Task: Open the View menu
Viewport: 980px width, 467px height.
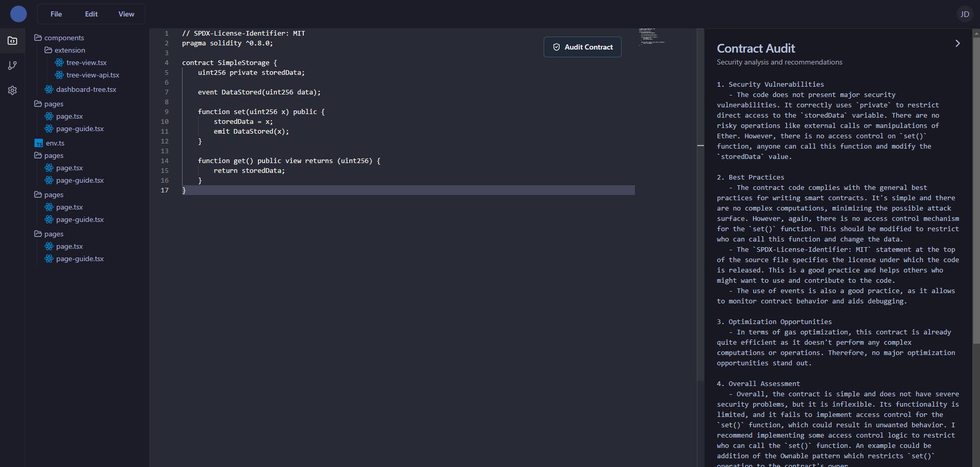Action: coord(126,14)
